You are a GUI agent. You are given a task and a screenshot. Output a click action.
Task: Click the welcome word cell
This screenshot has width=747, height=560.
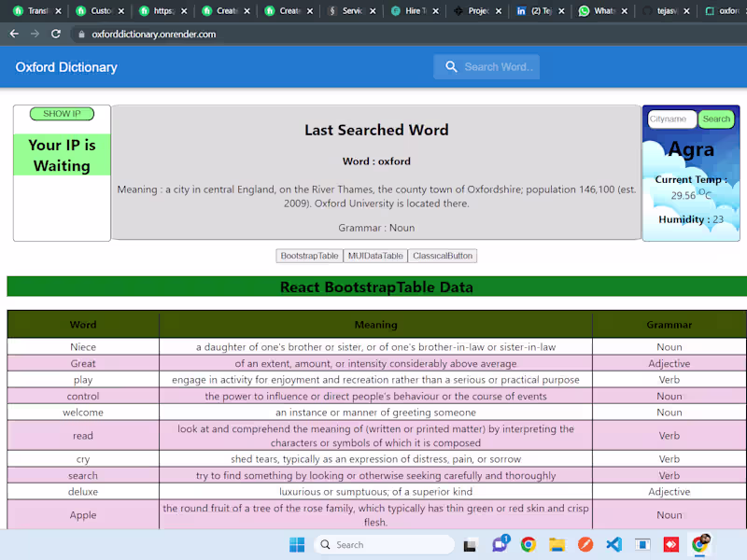(x=83, y=412)
